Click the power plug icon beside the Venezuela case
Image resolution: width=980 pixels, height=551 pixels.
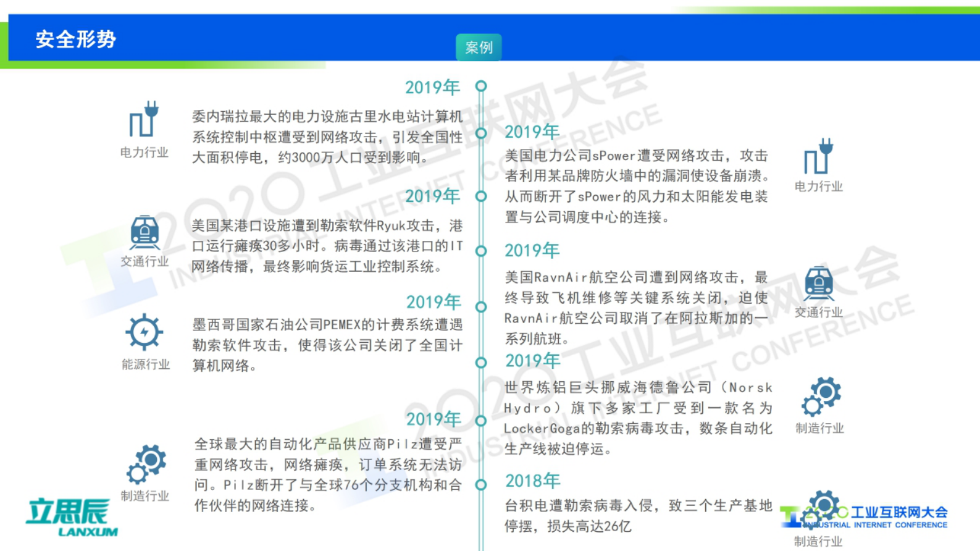[x=144, y=119]
